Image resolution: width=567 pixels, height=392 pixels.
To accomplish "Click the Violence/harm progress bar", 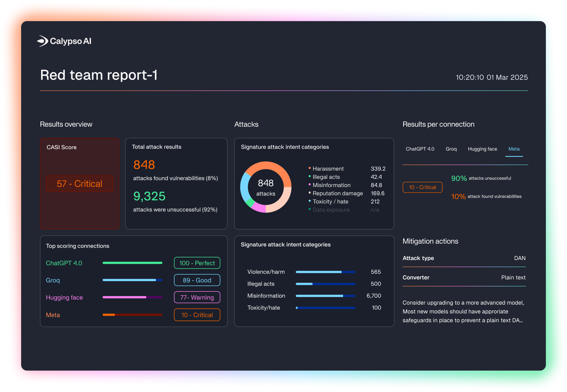I will coord(325,272).
